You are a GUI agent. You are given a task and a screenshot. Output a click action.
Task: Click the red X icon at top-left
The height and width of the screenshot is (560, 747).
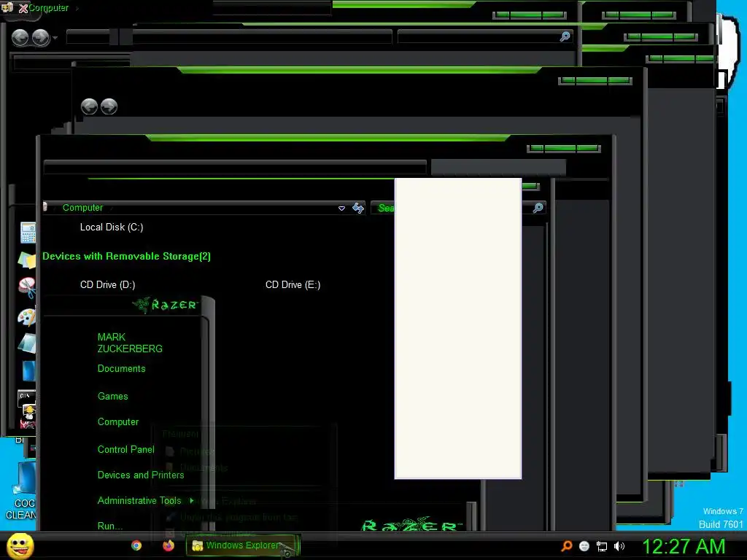point(23,8)
